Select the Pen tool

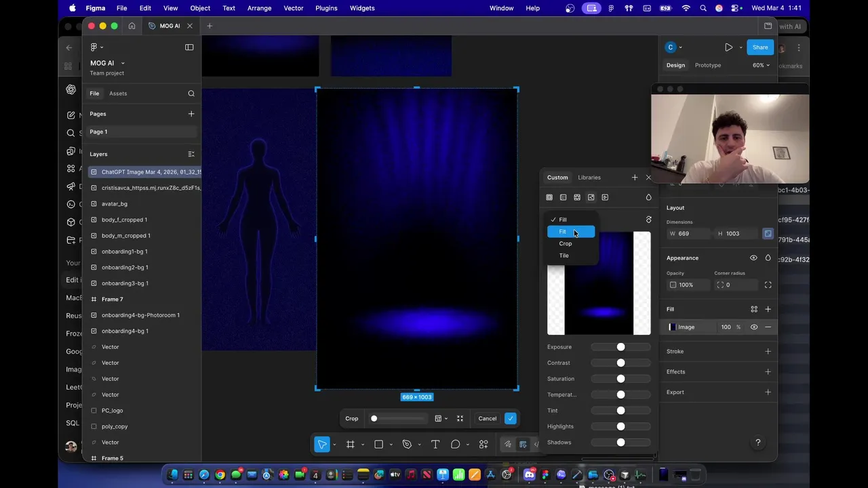coord(407,445)
